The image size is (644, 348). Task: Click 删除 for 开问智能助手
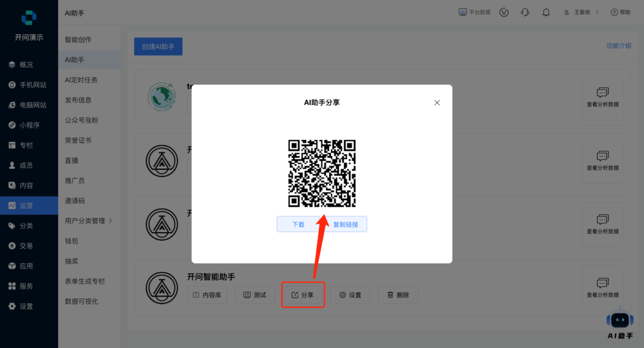click(x=398, y=295)
